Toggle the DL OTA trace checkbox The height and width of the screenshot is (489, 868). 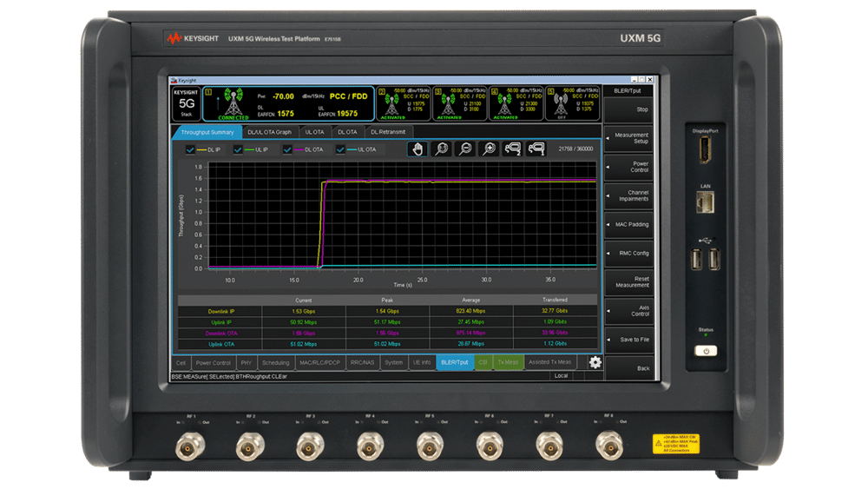(286, 149)
